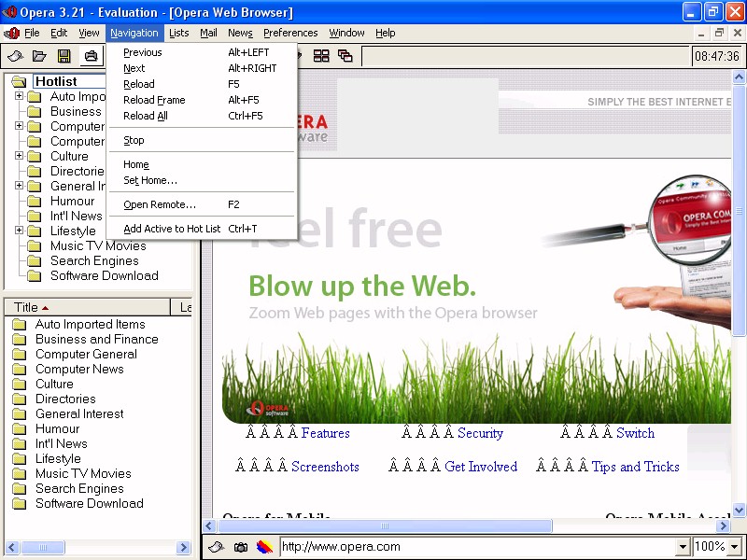Open the Tips and Tricks link
Viewport: 747px width, 560px height.
[636, 467]
